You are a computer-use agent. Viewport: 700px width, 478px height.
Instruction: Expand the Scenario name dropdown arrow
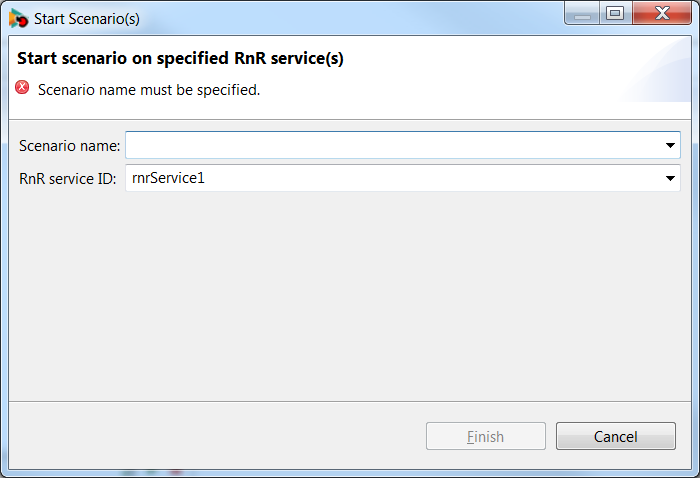click(670, 145)
